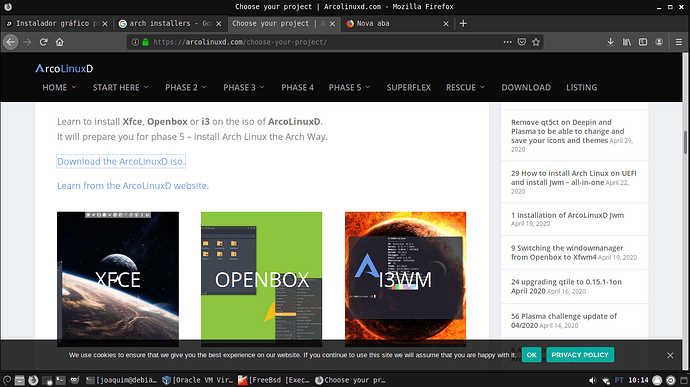Click the PT keyboard layout indicator
690x387 pixels.
click(619, 380)
